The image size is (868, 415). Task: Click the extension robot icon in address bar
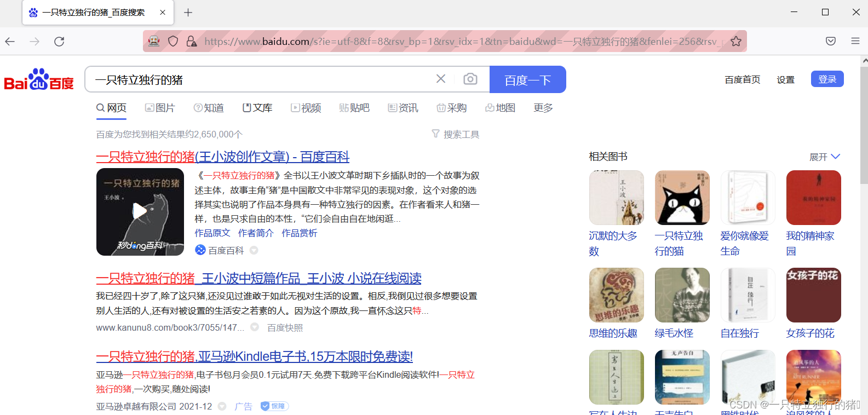point(154,41)
